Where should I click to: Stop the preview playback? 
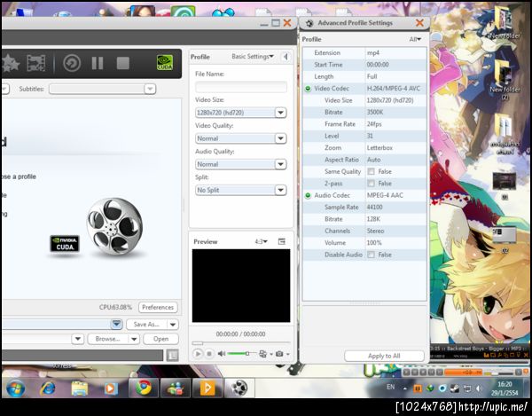pos(209,354)
